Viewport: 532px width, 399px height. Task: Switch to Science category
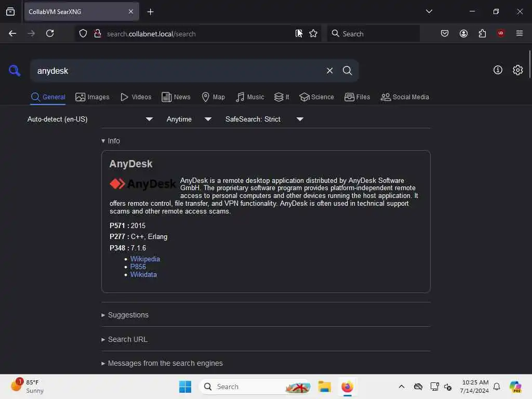point(316,97)
